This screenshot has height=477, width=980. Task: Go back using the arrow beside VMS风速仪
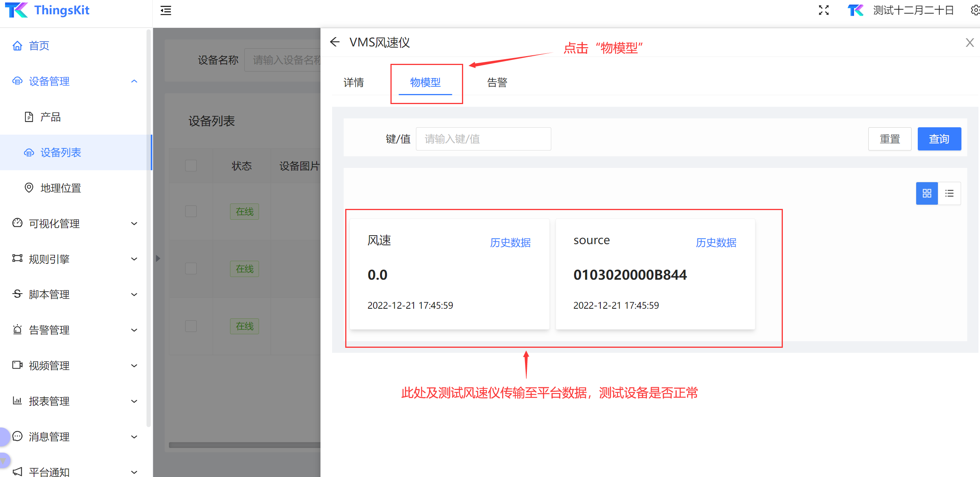click(x=334, y=42)
